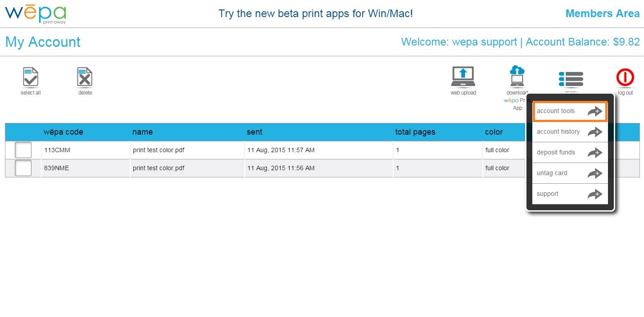Open the menu icon

tap(571, 77)
